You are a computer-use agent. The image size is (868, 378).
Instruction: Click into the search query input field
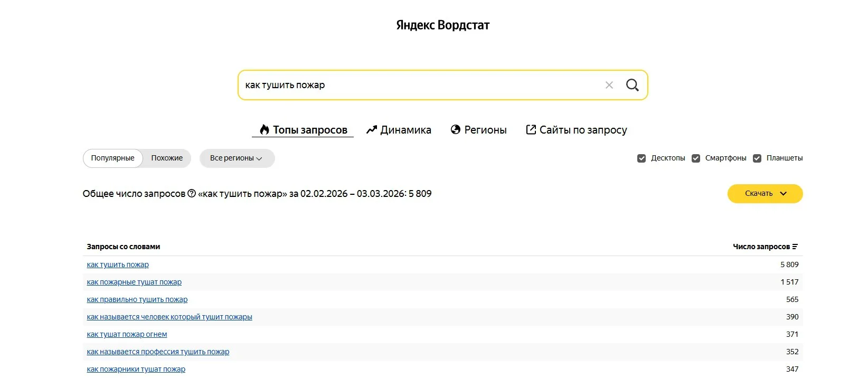(x=417, y=85)
